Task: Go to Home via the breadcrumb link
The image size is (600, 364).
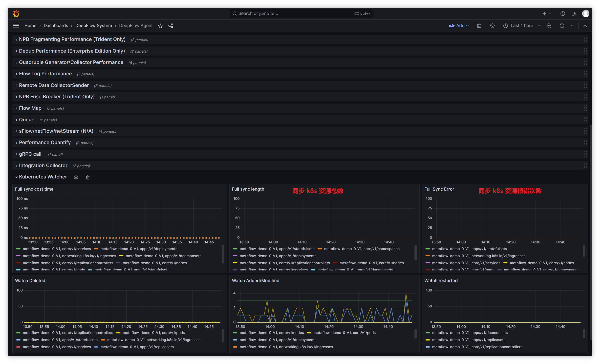Action: [30, 26]
